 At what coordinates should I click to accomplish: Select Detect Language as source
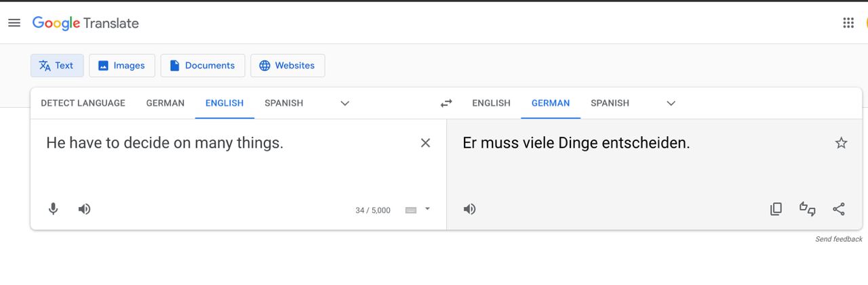coord(83,104)
